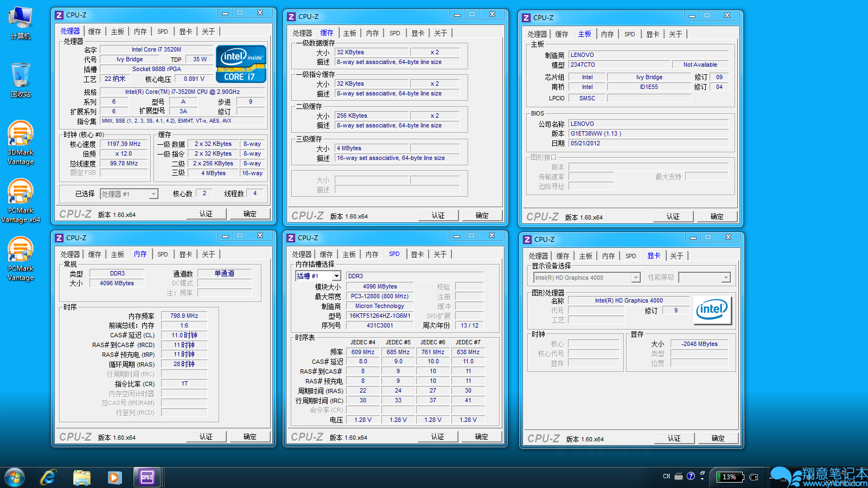
Task: Click the keyboard icon in the language bar
Action: coord(679,477)
